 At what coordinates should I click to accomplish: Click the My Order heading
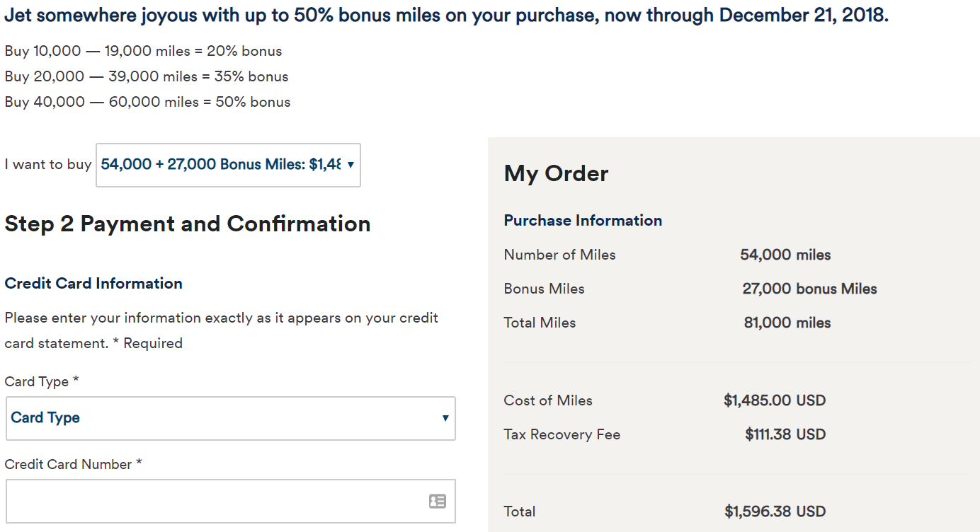coord(556,173)
